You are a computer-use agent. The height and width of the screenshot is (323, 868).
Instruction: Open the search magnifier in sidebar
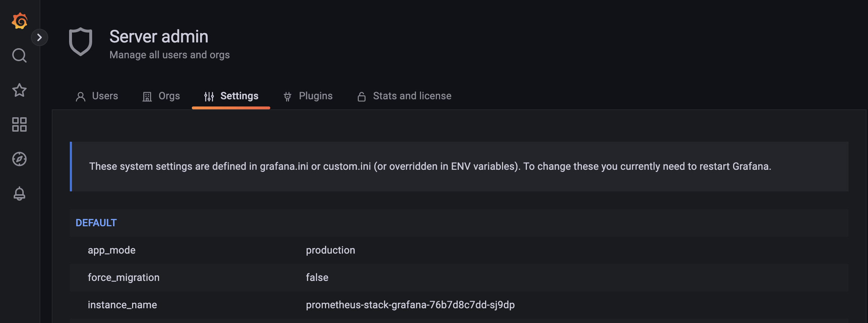[19, 55]
